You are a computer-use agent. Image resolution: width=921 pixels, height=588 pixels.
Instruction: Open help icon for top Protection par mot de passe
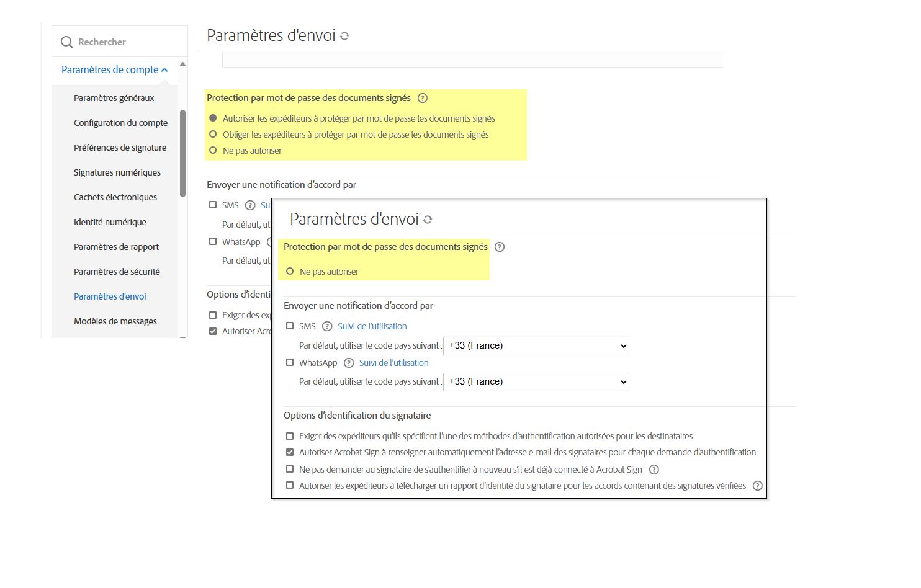(423, 98)
